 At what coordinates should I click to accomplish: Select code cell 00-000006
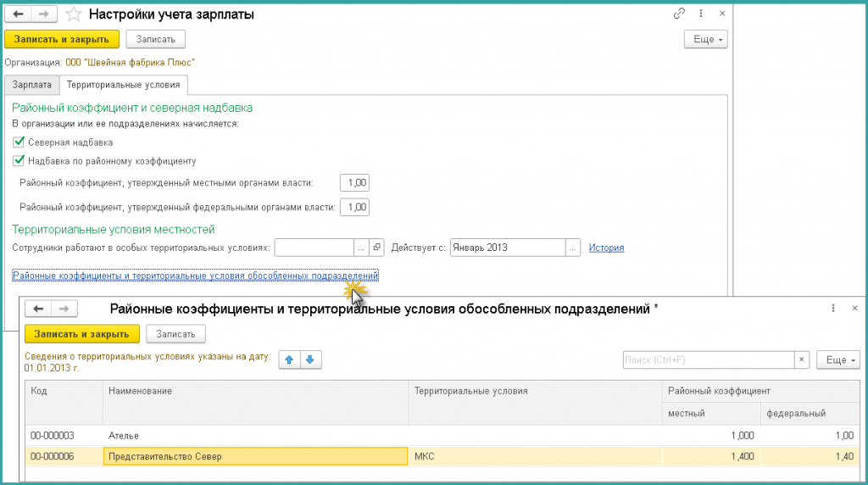click(x=64, y=456)
